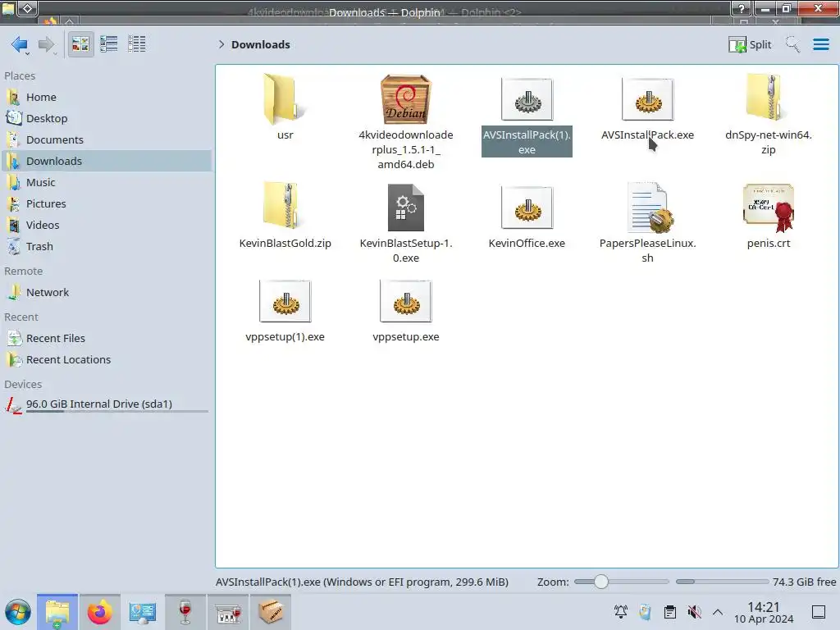
Task: Click the Split view button
Action: click(750, 44)
